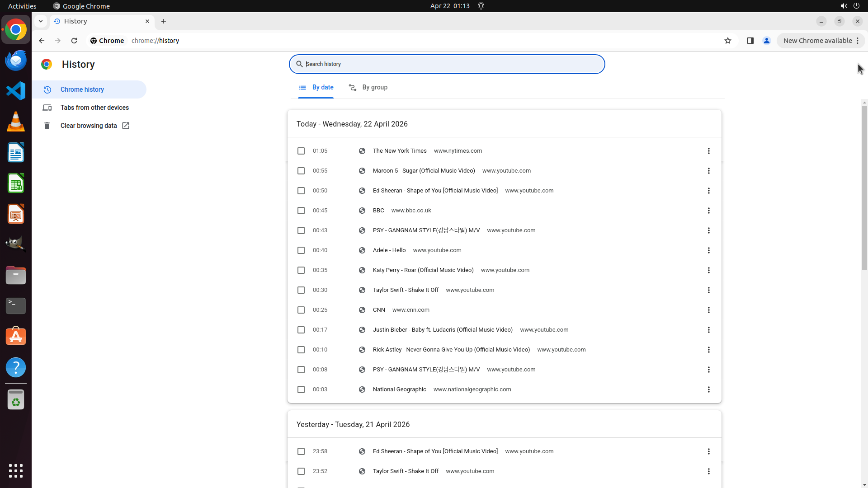Launch Thunderbird from the dock
The image size is (868, 488).
[x=16, y=60]
